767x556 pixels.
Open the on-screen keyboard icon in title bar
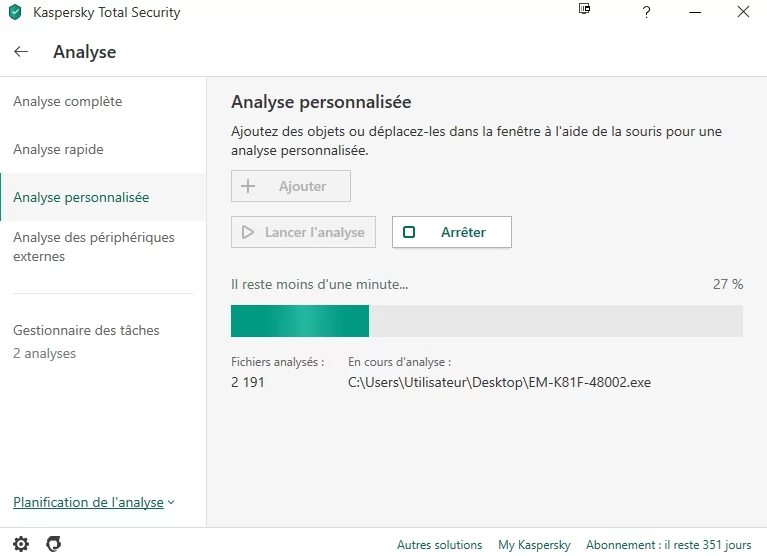pyautogui.click(x=584, y=9)
